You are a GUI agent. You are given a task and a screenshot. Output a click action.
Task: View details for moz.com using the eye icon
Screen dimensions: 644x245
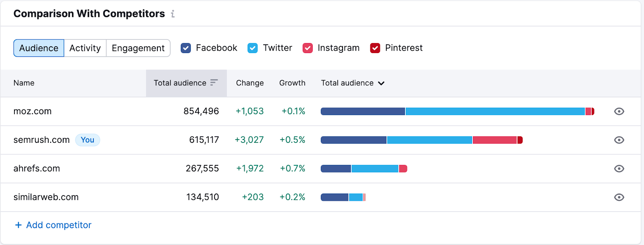click(619, 111)
